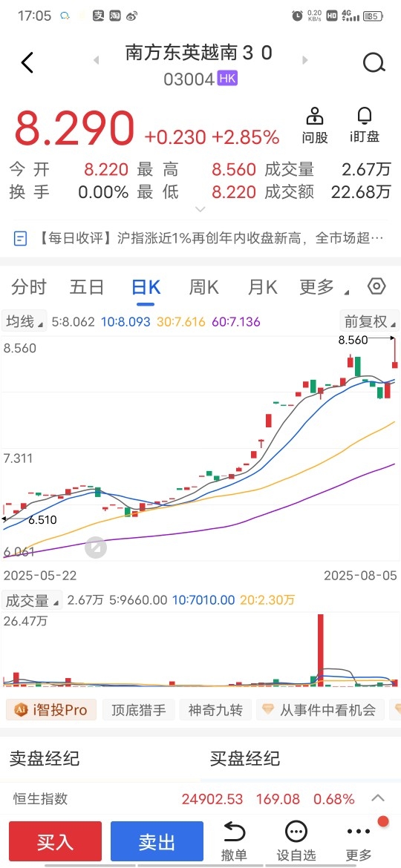
Task: Open the 成交量 indicator dropdown
Action: click(32, 600)
